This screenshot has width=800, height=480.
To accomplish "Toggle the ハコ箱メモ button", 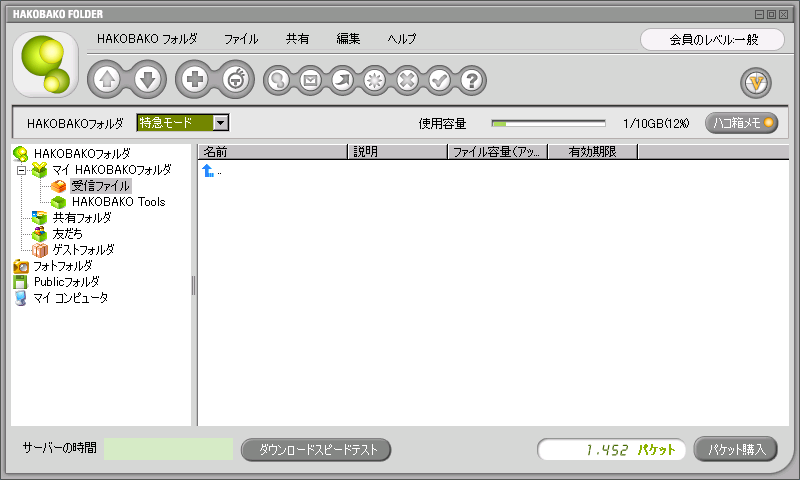I will click(741, 123).
